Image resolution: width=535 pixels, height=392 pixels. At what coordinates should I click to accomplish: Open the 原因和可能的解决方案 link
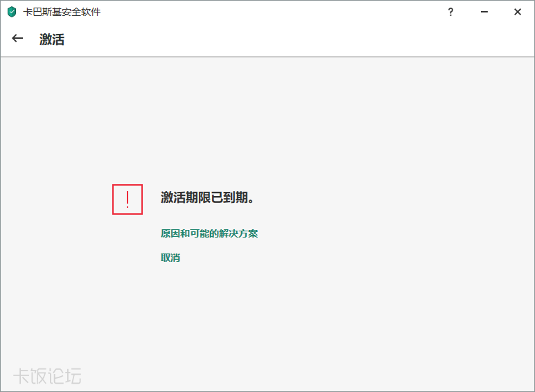tap(209, 233)
